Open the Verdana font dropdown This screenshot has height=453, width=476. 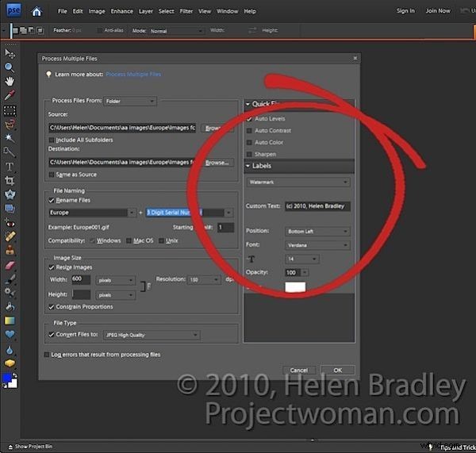click(317, 245)
